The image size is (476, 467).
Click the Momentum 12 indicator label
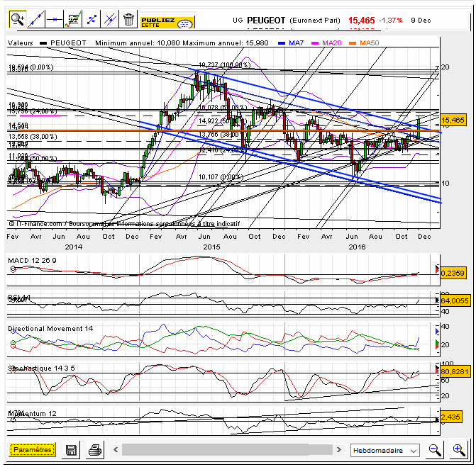click(x=32, y=414)
